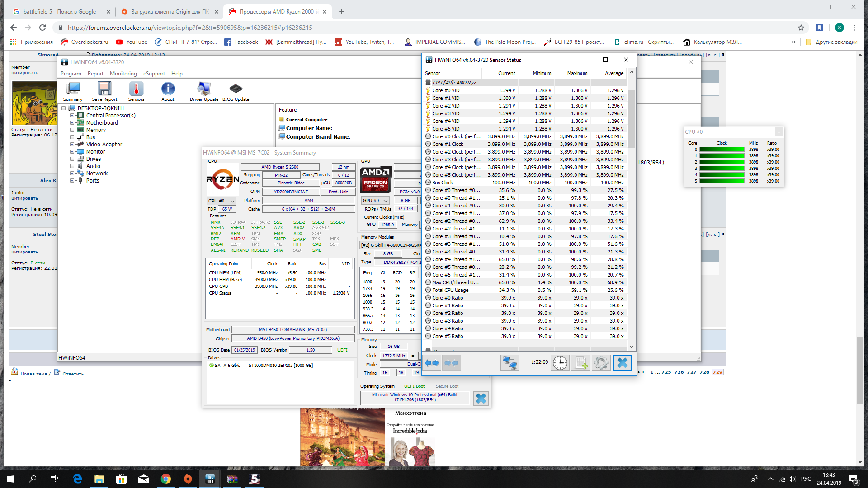868x488 pixels.
Task: Open the eSupport menu
Action: click(154, 74)
